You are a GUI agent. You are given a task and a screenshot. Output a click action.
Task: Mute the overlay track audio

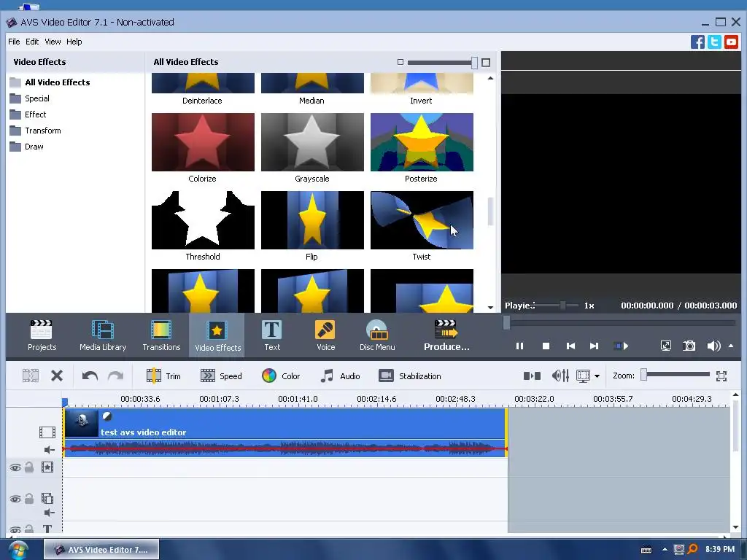(x=49, y=513)
